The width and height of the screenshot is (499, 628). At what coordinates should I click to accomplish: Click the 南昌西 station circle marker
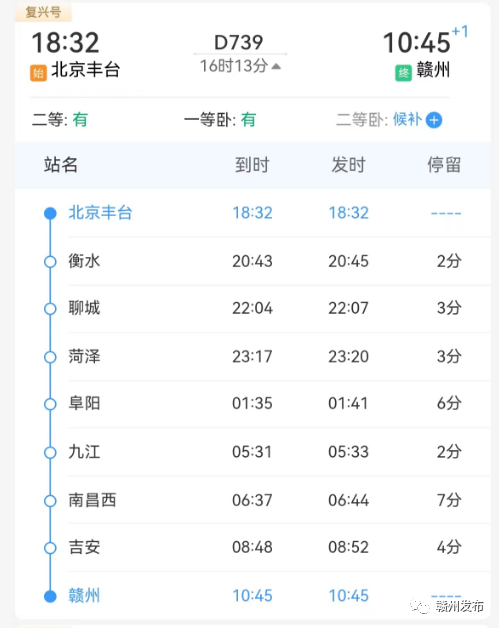coord(50,501)
